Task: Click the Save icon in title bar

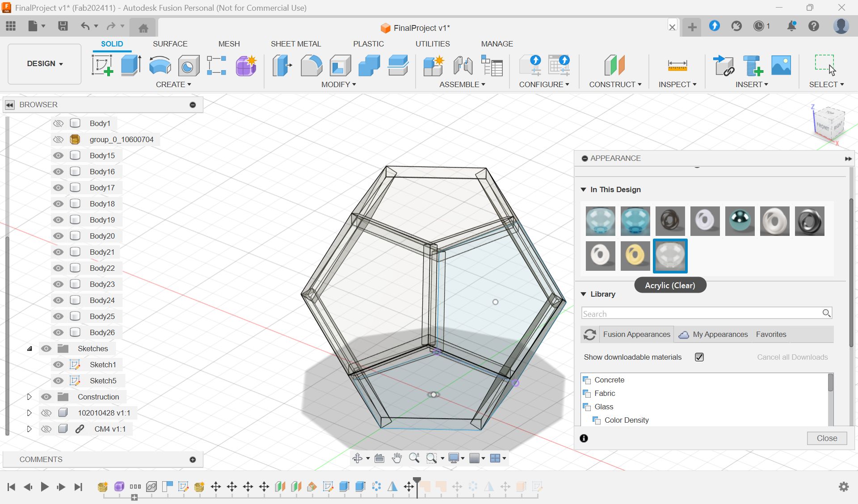Action: [x=63, y=26]
